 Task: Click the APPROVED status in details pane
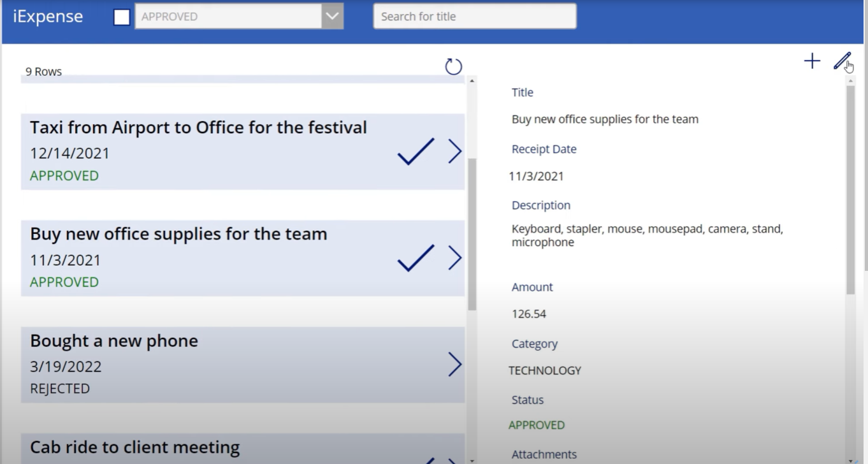pyautogui.click(x=537, y=425)
